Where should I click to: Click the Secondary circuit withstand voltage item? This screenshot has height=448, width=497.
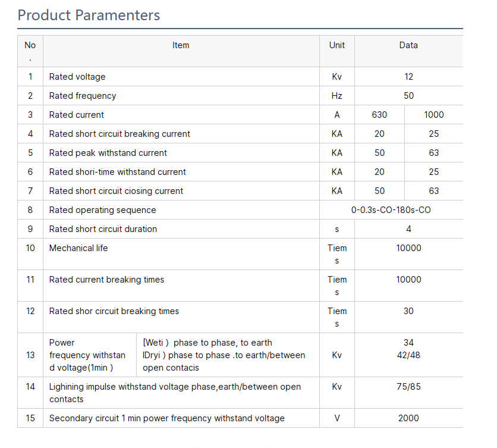(x=167, y=418)
